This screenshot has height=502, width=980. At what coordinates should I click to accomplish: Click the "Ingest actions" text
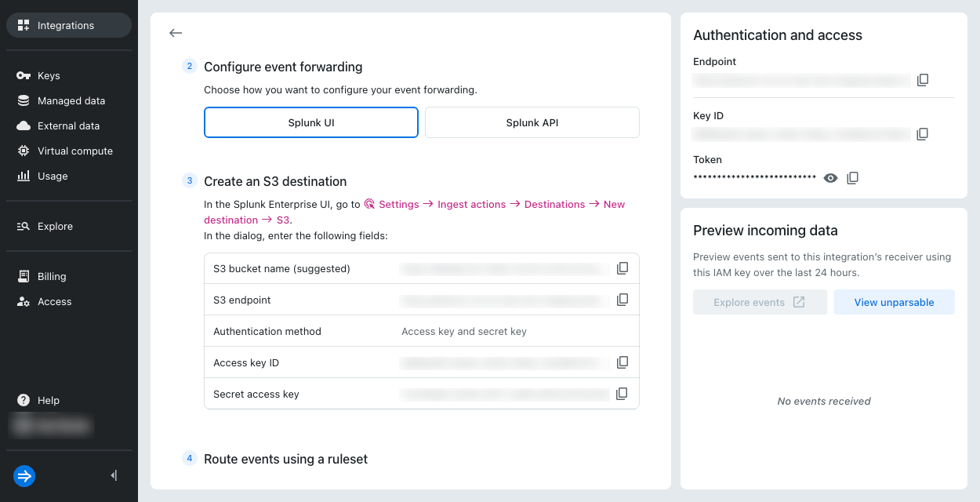[472, 204]
